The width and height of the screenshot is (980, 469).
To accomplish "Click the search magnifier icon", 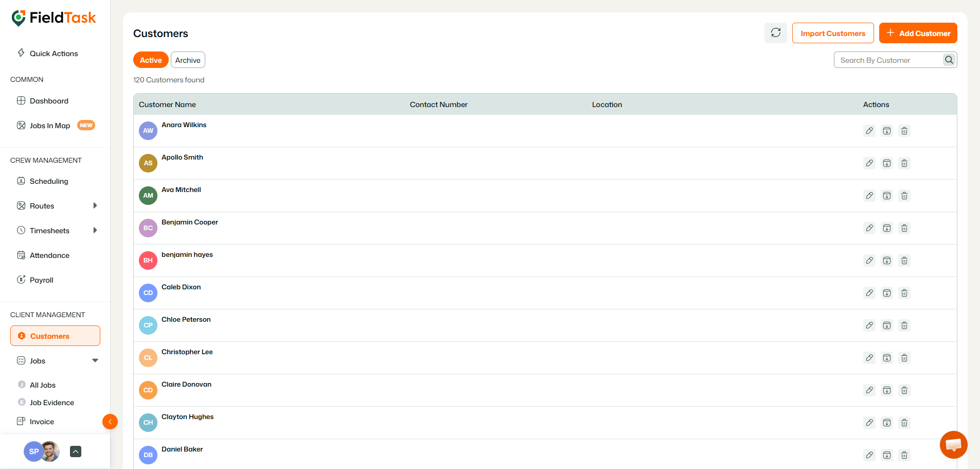I will (x=949, y=60).
